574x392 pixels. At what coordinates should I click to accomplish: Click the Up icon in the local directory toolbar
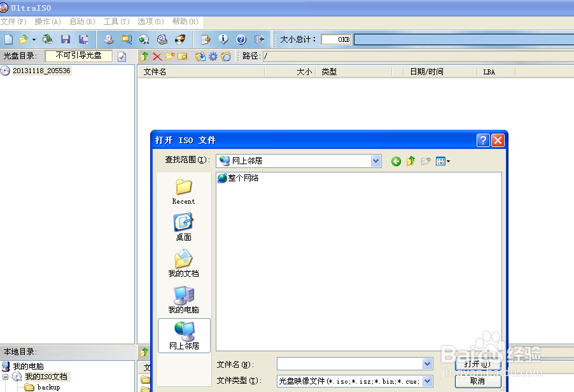(144, 352)
